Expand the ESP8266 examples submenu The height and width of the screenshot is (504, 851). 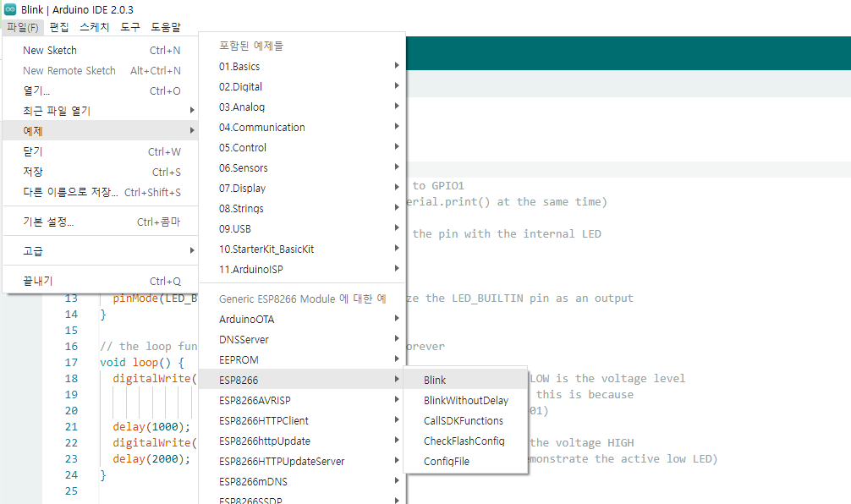[x=302, y=380]
